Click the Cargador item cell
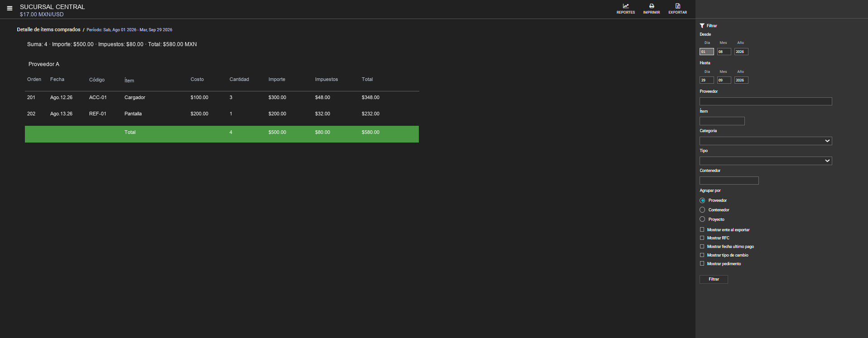This screenshot has height=338, width=868. (x=135, y=98)
